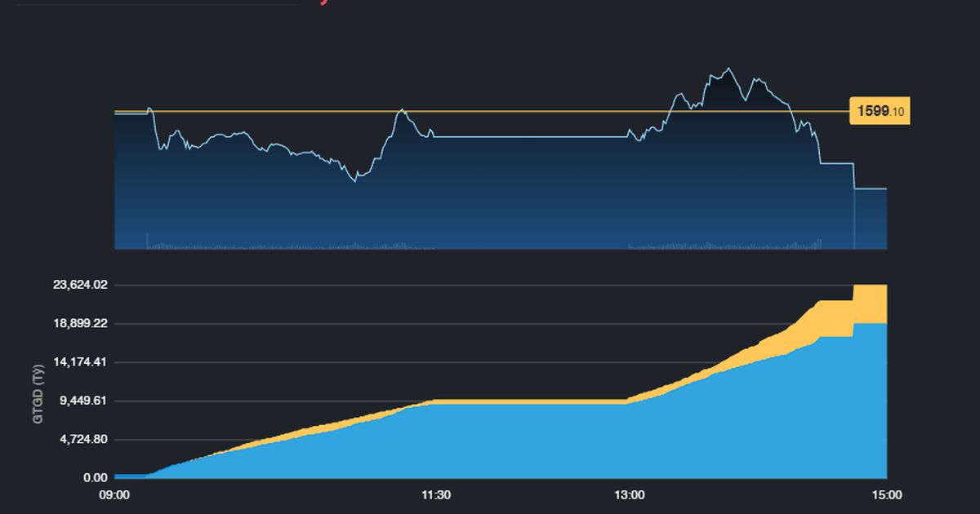Click the 15:00 time axis label
Image resolution: width=980 pixels, height=514 pixels.
pos(887,494)
